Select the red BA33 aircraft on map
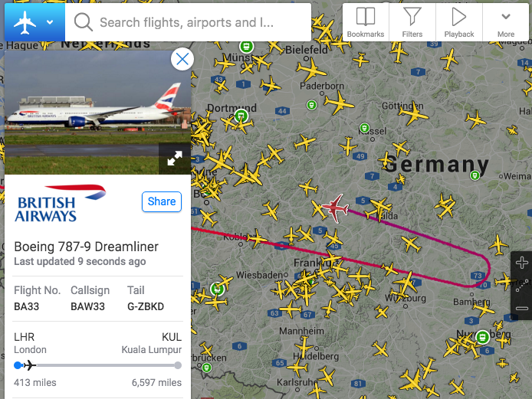This screenshot has width=532, height=399. tap(336, 208)
